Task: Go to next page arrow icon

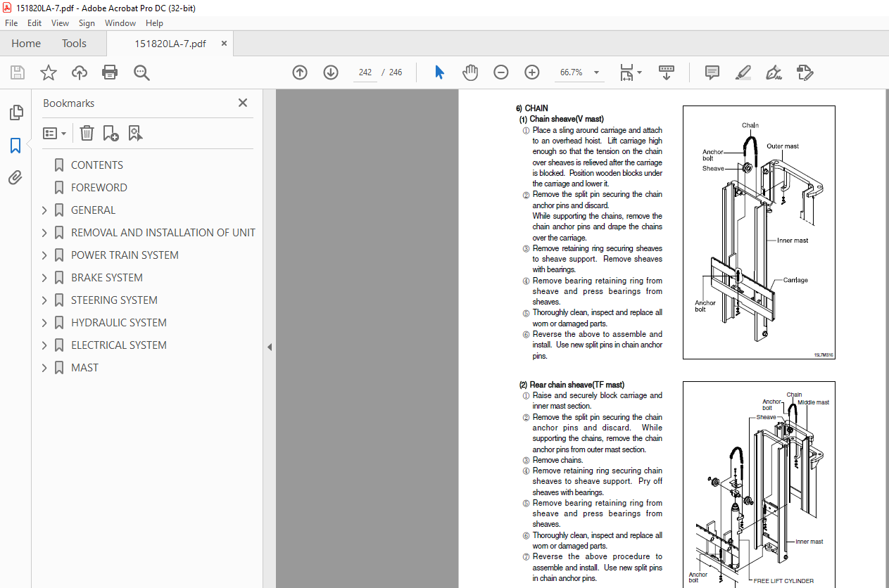Action: coord(331,72)
